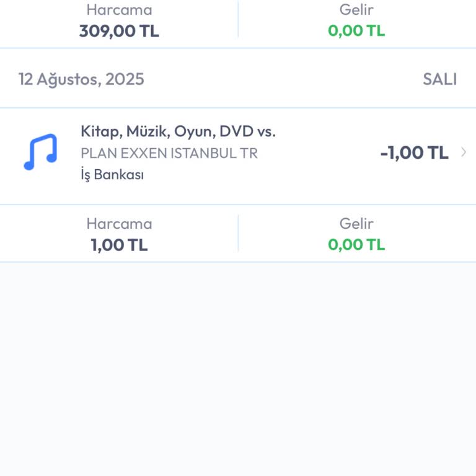
Task: Tap the green 0,00 TL below the EXXEN transaction
Action: 356,244
